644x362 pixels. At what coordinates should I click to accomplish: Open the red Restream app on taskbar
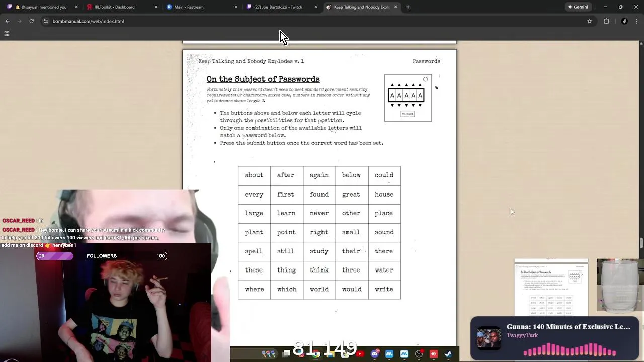(434, 354)
